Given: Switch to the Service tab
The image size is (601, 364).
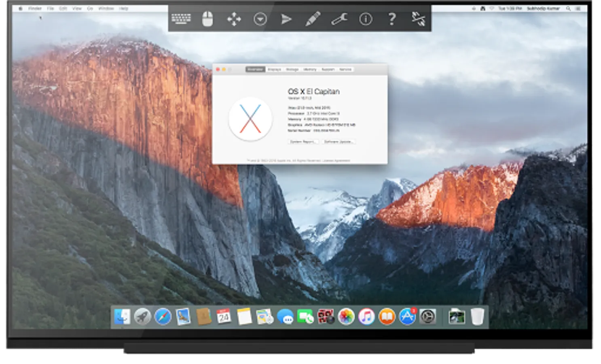Looking at the screenshot, I should coord(345,70).
